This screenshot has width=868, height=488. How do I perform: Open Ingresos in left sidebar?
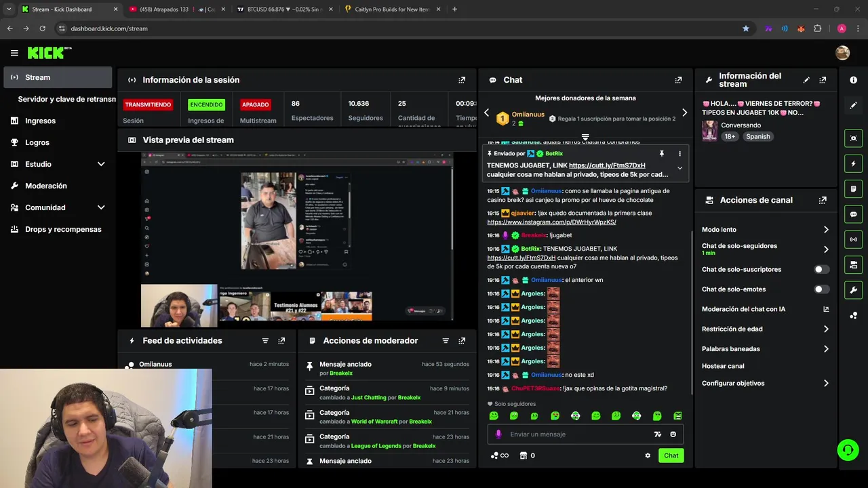pos(58,121)
